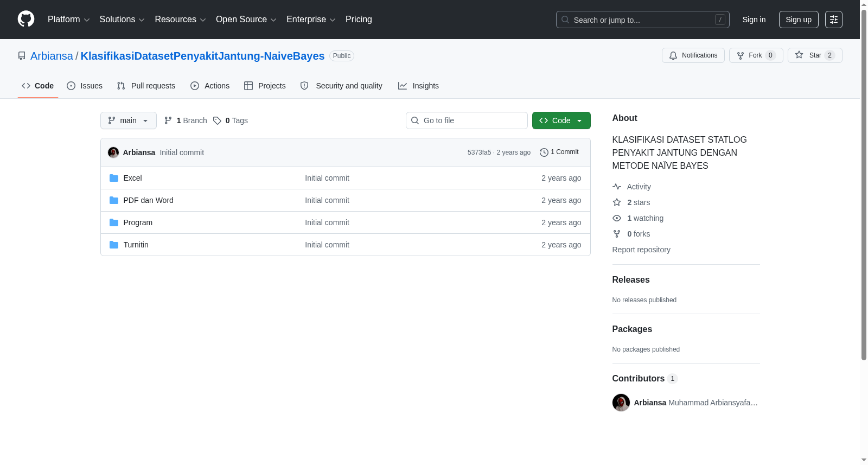Click the tag icon next to Tags
Image resolution: width=868 pixels, height=465 pixels.
click(217, 120)
